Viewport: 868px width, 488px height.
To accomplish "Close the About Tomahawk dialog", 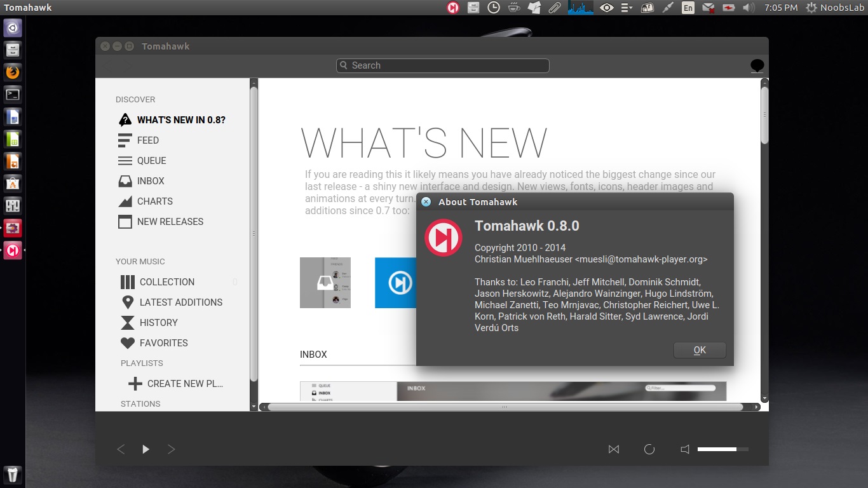I will (x=426, y=201).
